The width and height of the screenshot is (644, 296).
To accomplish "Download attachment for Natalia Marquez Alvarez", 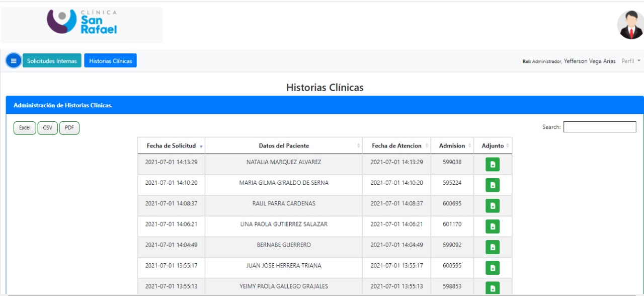I will click(493, 165).
